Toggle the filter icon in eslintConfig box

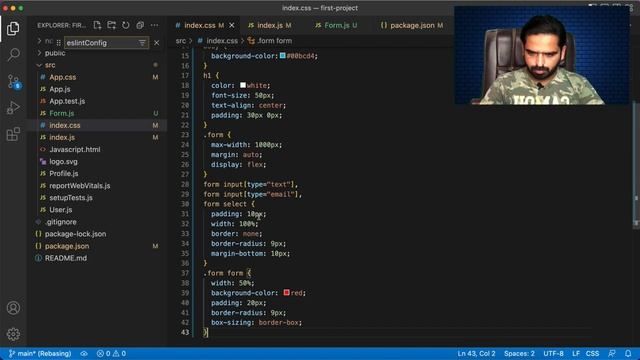pos(142,43)
